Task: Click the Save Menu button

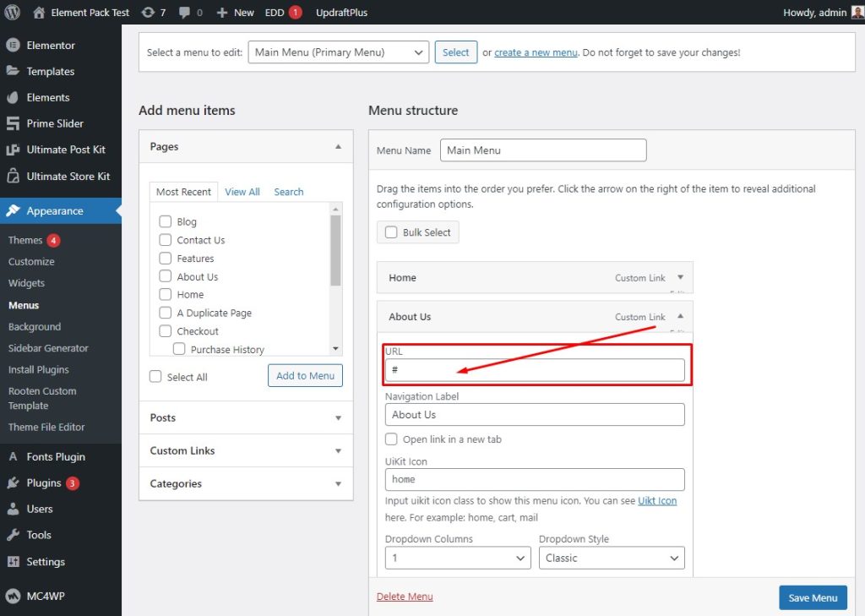Action: (x=813, y=597)
